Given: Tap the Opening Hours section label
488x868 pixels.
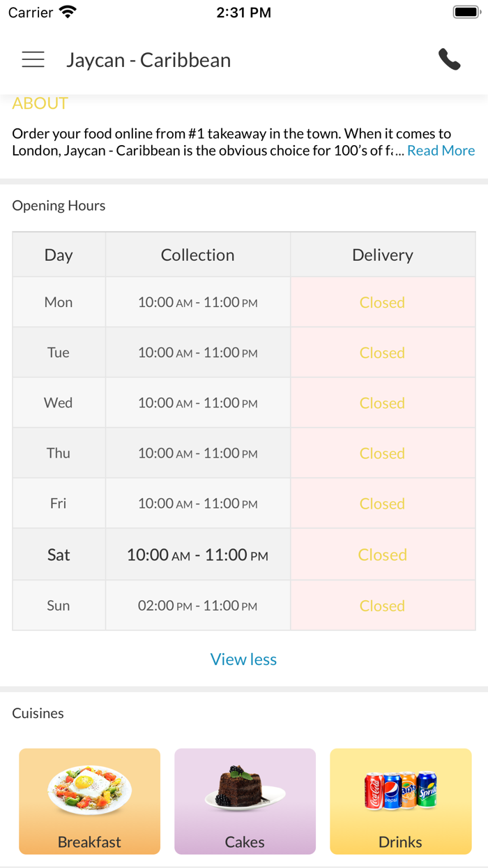Looking at the screenshot, I should click(59, 206).
